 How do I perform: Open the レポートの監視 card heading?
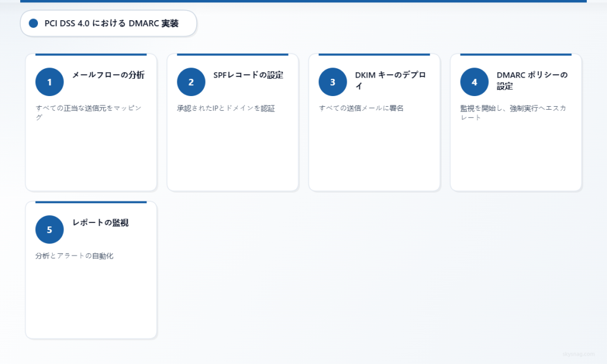(x=100, y=223)
